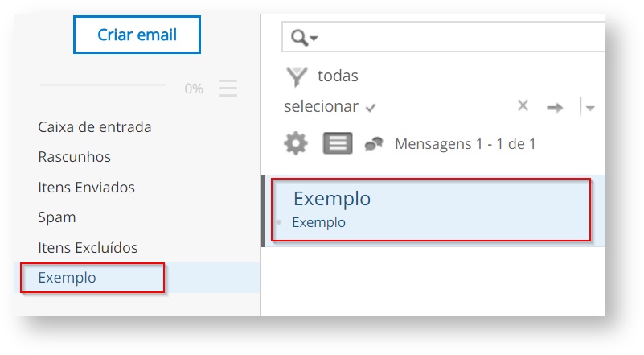Click the list view layout icon
The width and height of the screenshot is (644, 355).
pos(338,144)
